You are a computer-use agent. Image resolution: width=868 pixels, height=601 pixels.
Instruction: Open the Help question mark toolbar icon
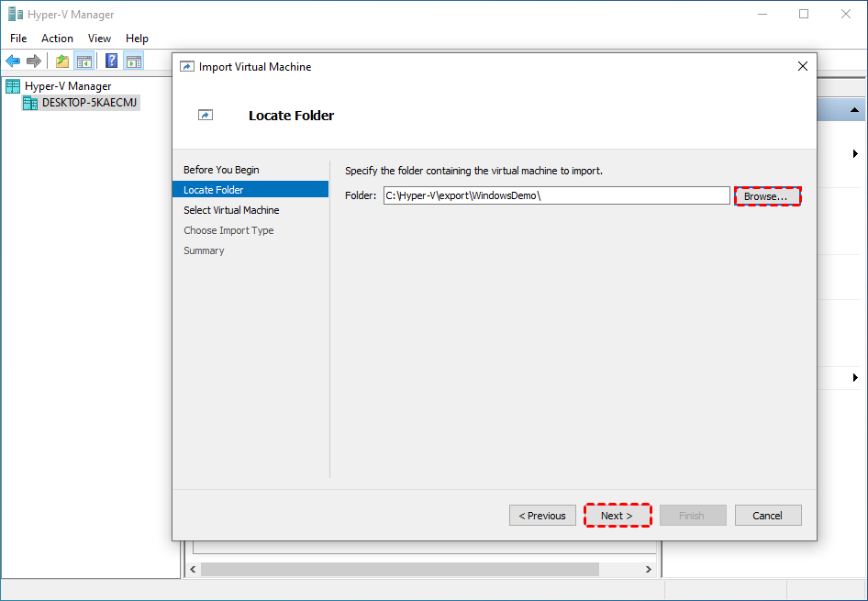pyautogui.click(x=111, y=61)
